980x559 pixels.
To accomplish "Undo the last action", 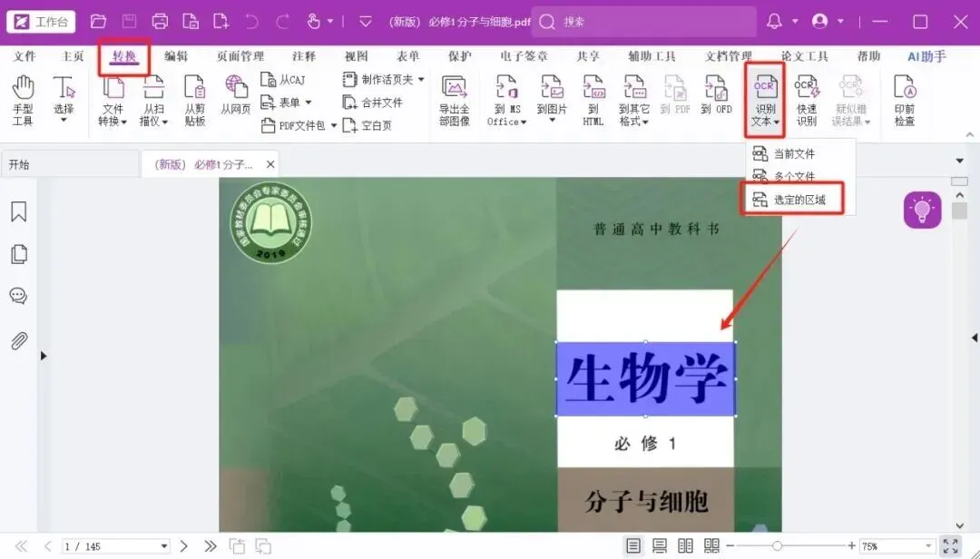I will coord(252,22).
